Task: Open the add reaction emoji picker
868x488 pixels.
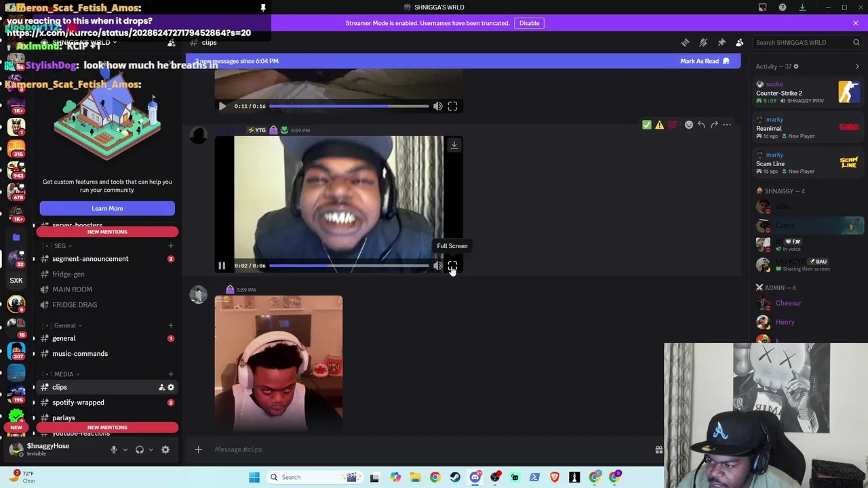Action: pyautogui.click(x=688, y=125)
